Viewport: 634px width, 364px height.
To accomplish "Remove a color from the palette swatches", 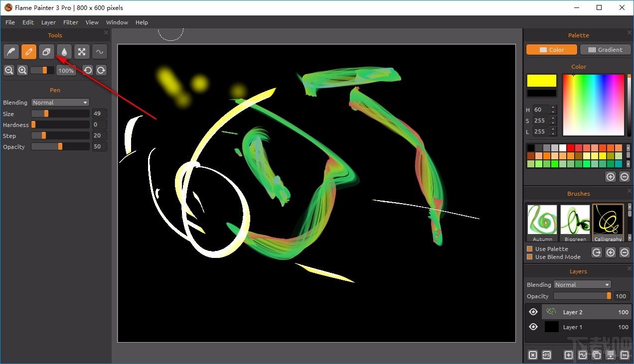I will point(625,176).
